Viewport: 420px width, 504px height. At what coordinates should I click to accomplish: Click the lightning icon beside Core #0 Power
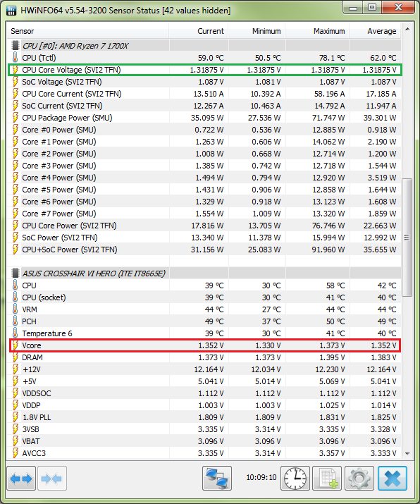point(15,130)
